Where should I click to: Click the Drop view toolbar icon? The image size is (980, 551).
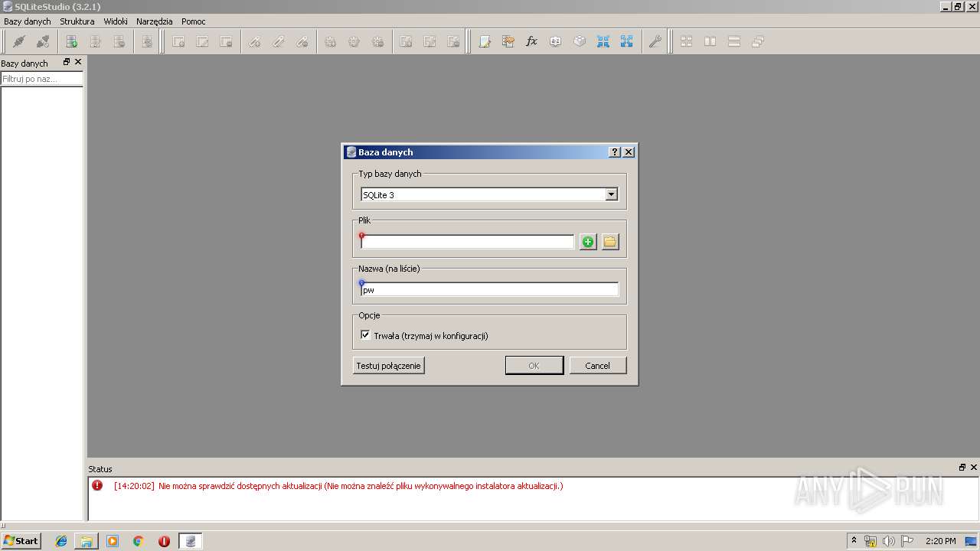[453, 42]
